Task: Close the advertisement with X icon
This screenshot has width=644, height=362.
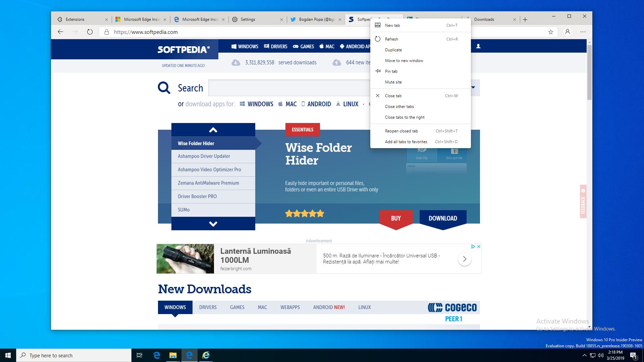Action: coord(479,246)
